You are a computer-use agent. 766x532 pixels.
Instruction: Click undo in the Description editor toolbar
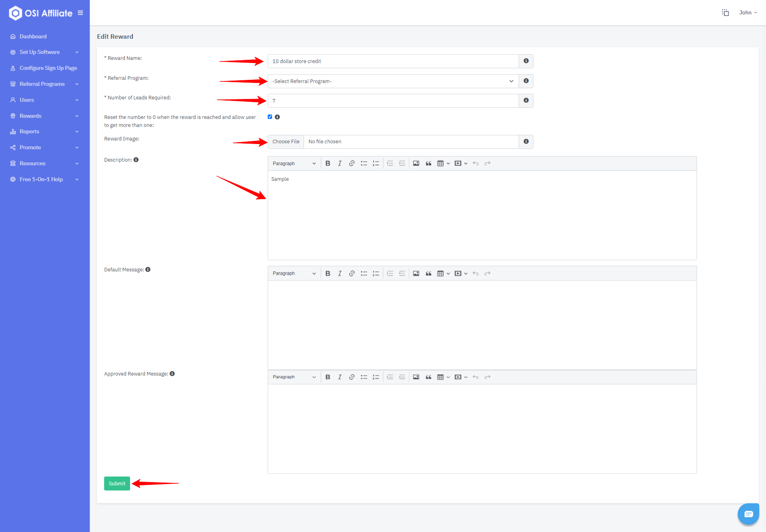point(475,163)
